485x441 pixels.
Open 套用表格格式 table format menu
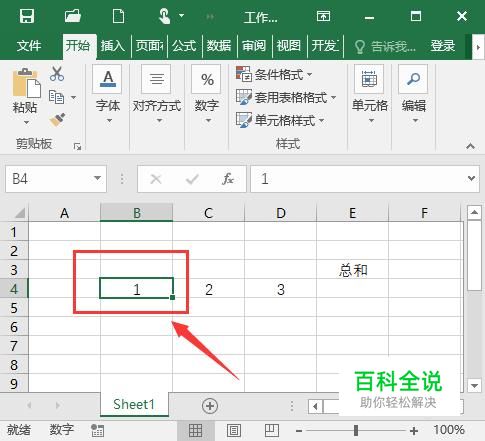point(286,97)
